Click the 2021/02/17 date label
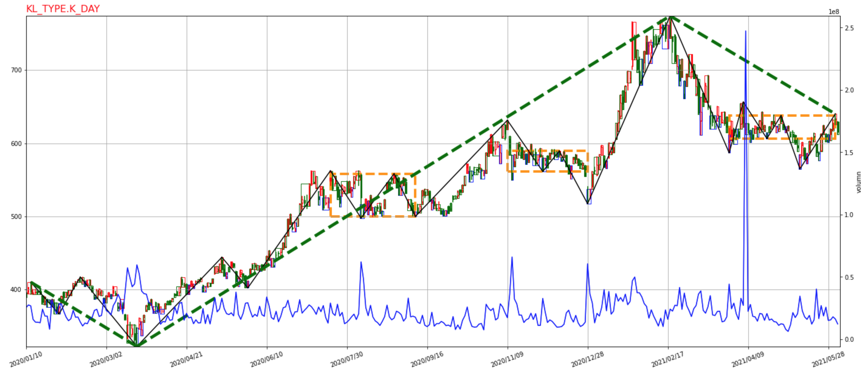Viewport: 868px width, 377px height. click(667, 359)
